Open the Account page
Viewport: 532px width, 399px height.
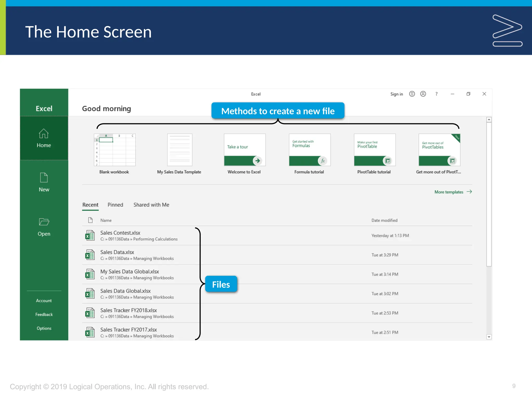click(44, 301)
